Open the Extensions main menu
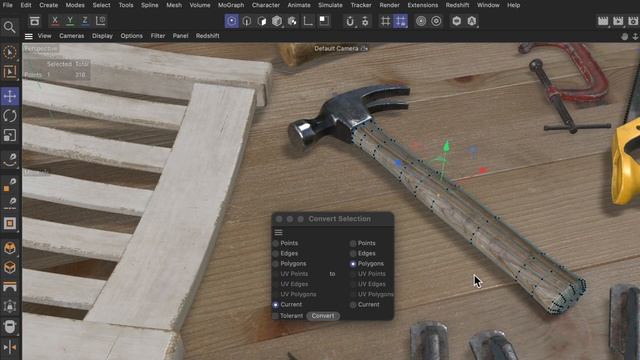Screen dimensions: 640x360 pos(422,5)
